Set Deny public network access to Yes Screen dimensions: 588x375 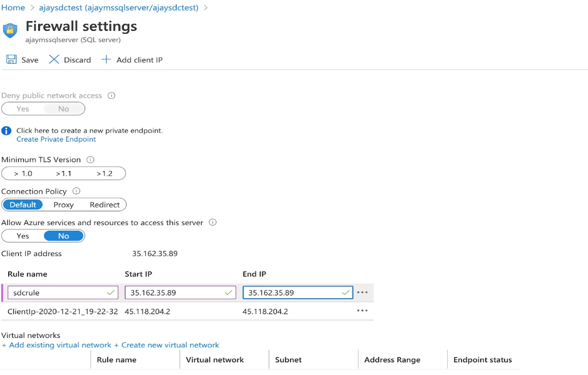pos(22,108)
